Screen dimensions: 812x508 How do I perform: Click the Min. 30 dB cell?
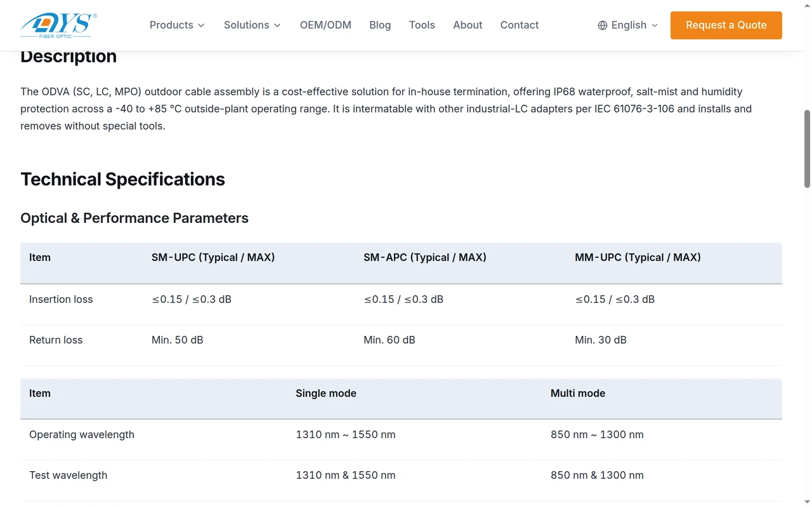click(601, 340)
